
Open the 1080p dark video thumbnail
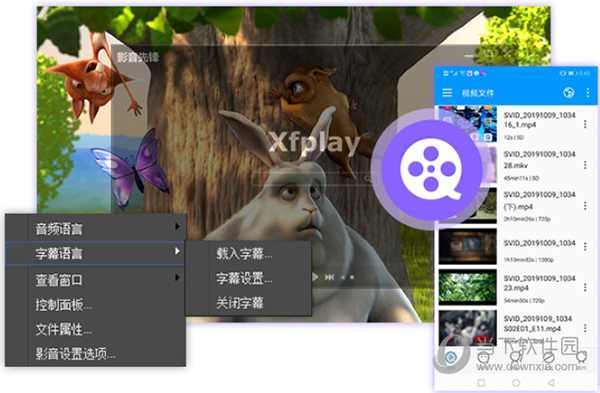point(468,247)
